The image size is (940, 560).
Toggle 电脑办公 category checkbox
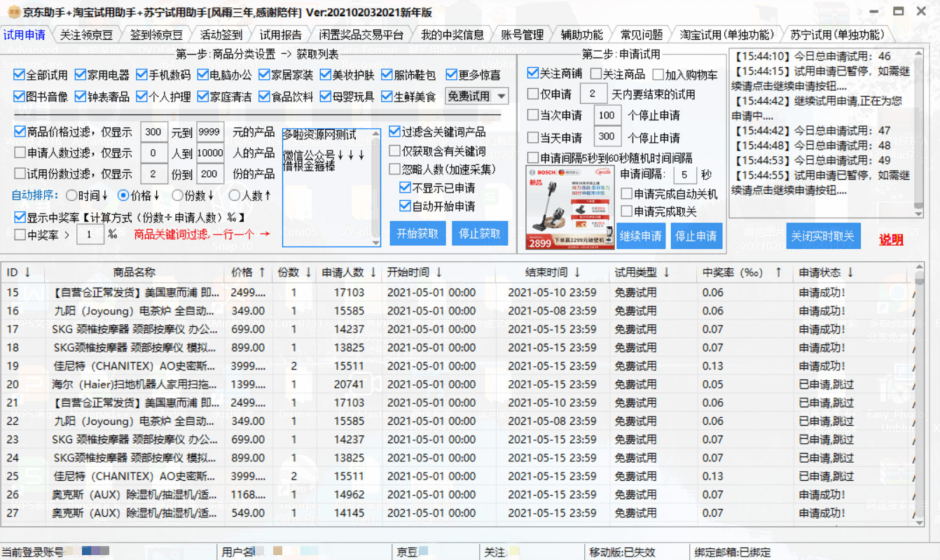[225, 75]
